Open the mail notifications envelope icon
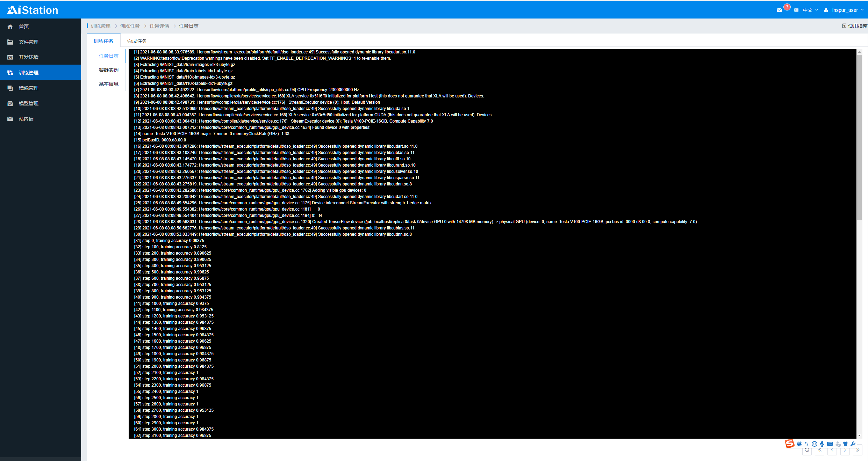Screen dimensions: 868x461 pyautogui.click(x=779, y=10)
